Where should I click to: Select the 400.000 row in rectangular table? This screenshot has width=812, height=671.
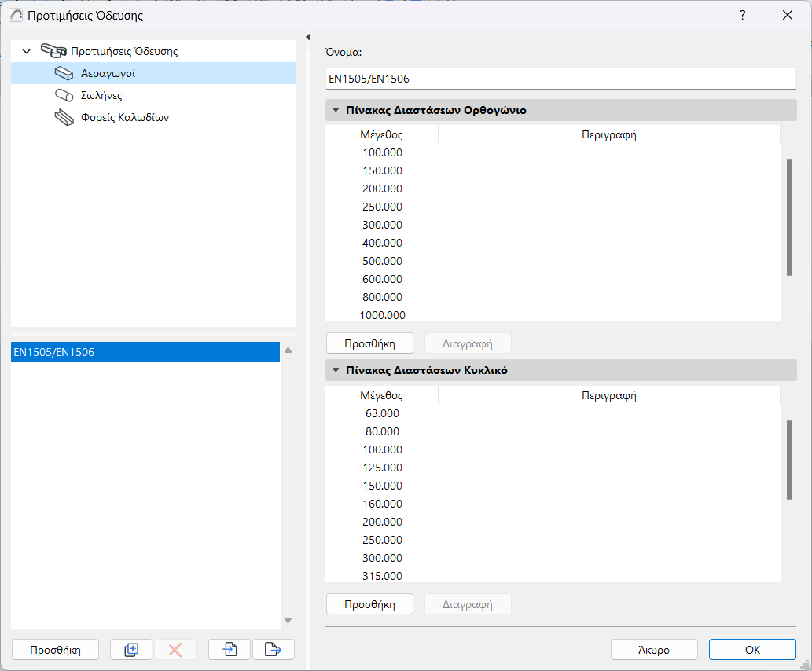click(382, 243)
